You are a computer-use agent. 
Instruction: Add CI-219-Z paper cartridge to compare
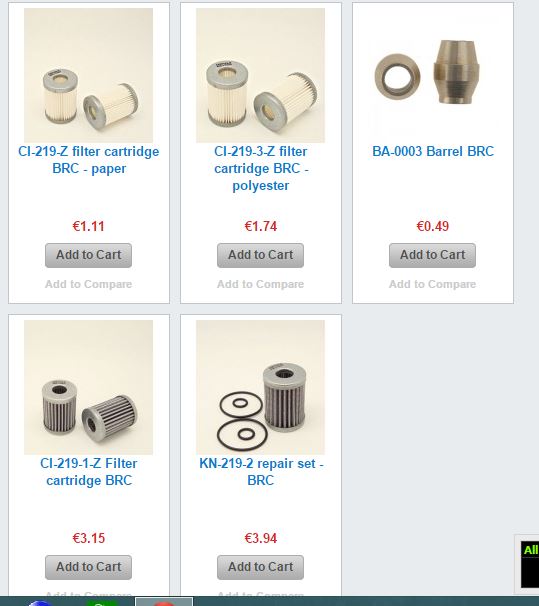pos(88,284)
